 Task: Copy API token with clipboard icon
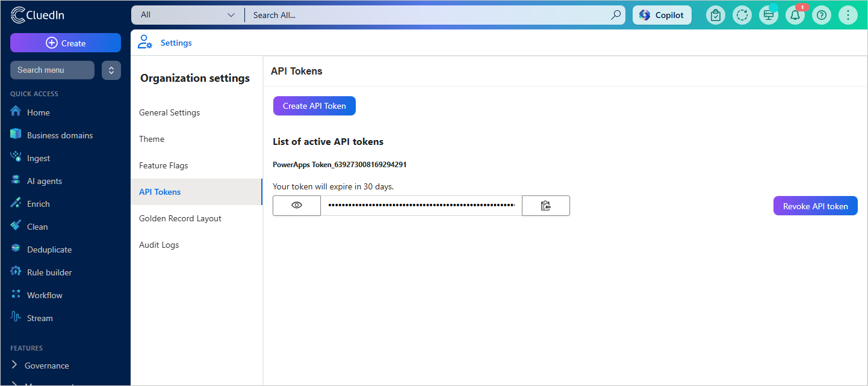[546, 206]
